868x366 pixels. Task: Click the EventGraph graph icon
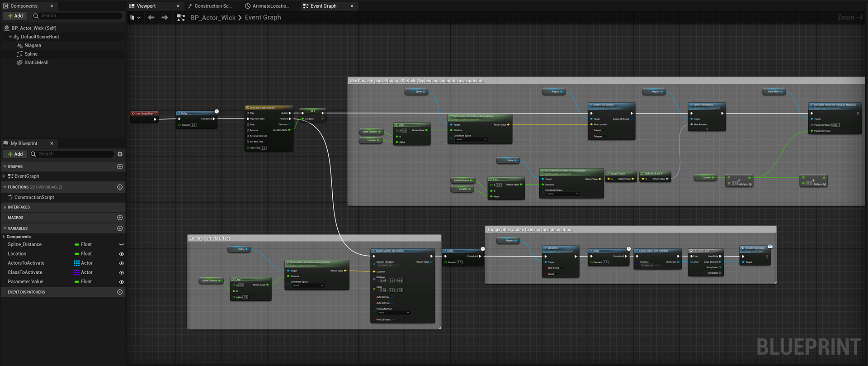[x=10, y=176]
